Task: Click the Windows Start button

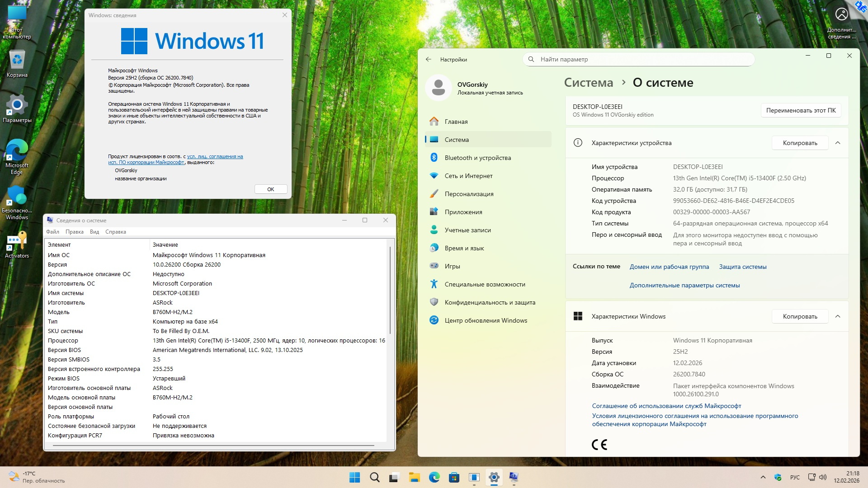Action: point(355,477)
